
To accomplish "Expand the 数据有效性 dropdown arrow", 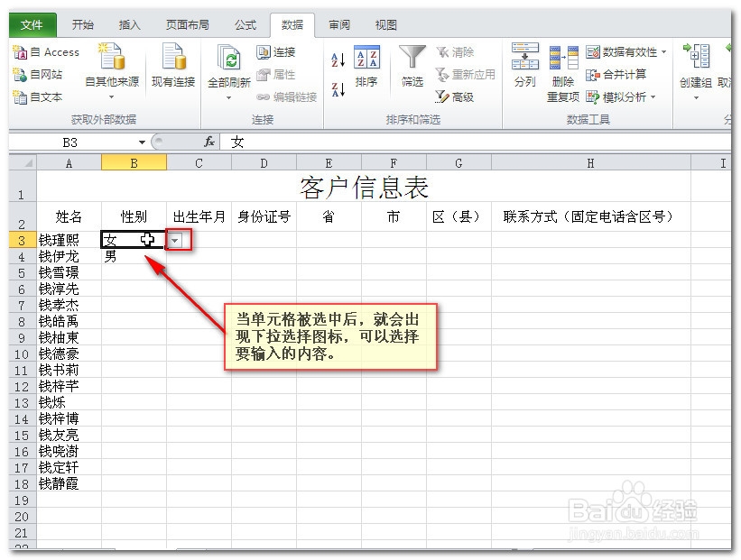I will click(664, 52).
